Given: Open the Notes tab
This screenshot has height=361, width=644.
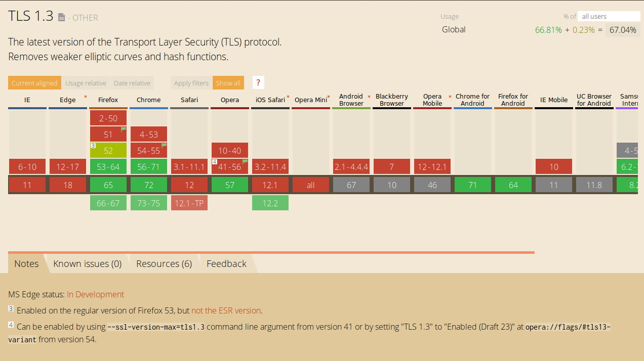Looking at the screenshot, I should coord(26,263).
